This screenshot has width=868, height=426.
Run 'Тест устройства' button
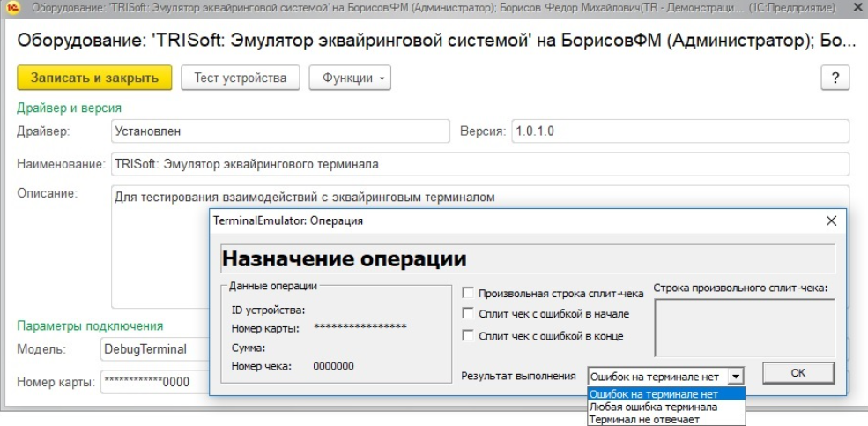pos(241,78)
